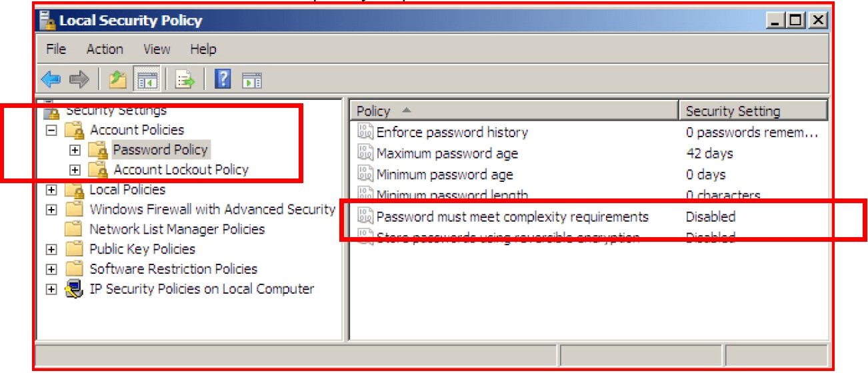
Task: Click the Security Setting column header
Action: click(x=752, y=111)
